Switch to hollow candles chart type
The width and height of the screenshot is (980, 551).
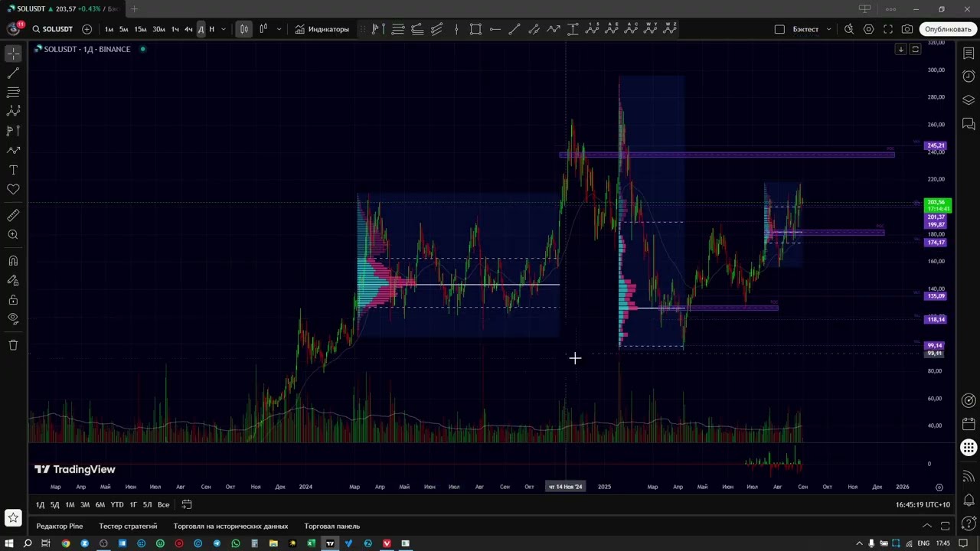(x=263, y=29)
